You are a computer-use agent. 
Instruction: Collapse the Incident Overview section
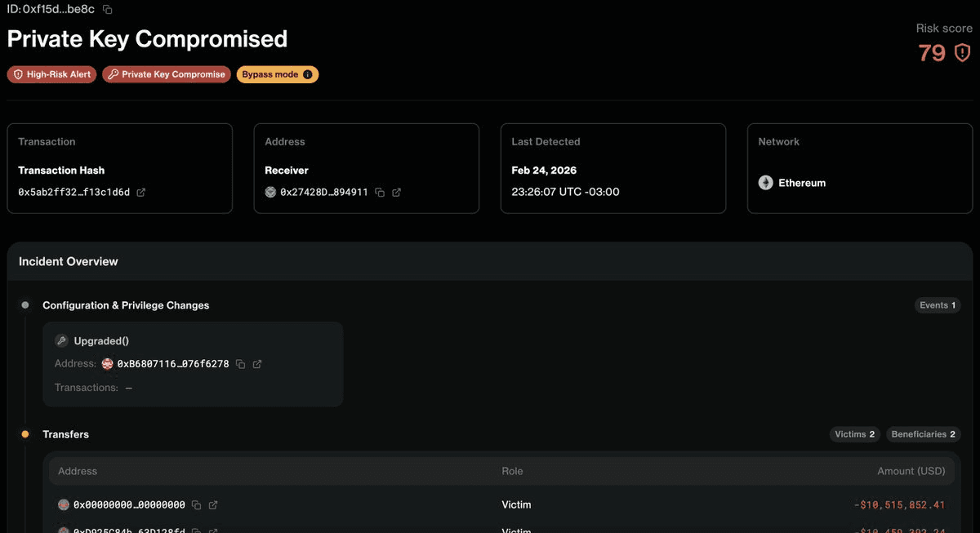point(69,261)
